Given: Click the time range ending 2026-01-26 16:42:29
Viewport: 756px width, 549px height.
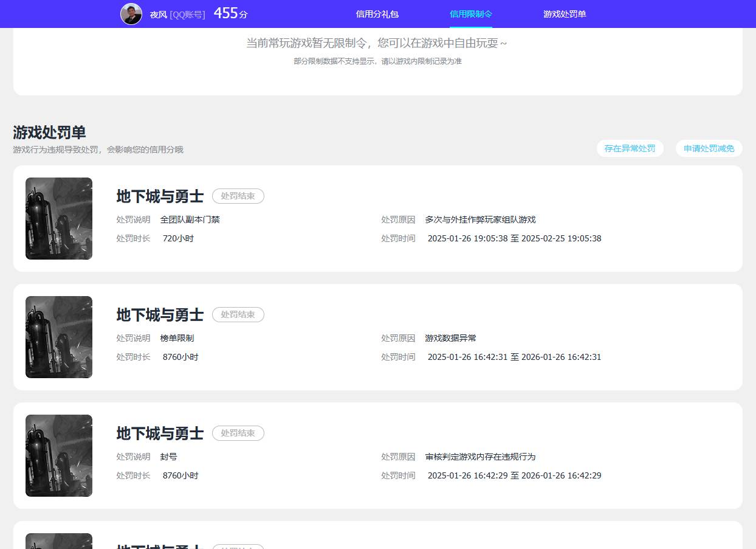Looking at the screenshot, I should [515, 475].
